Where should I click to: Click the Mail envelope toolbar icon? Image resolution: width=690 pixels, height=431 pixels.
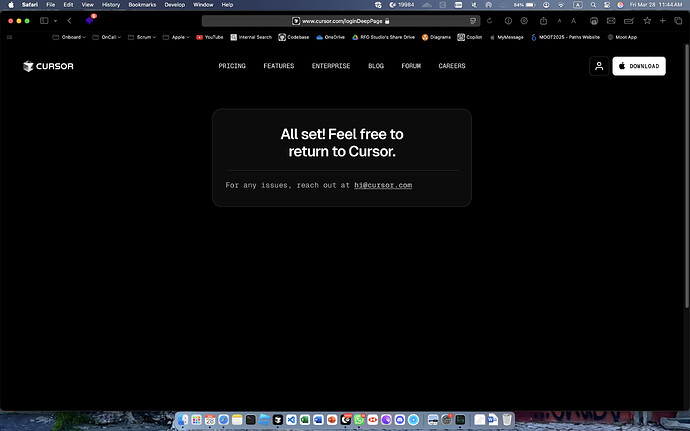[x=611, y=21]
